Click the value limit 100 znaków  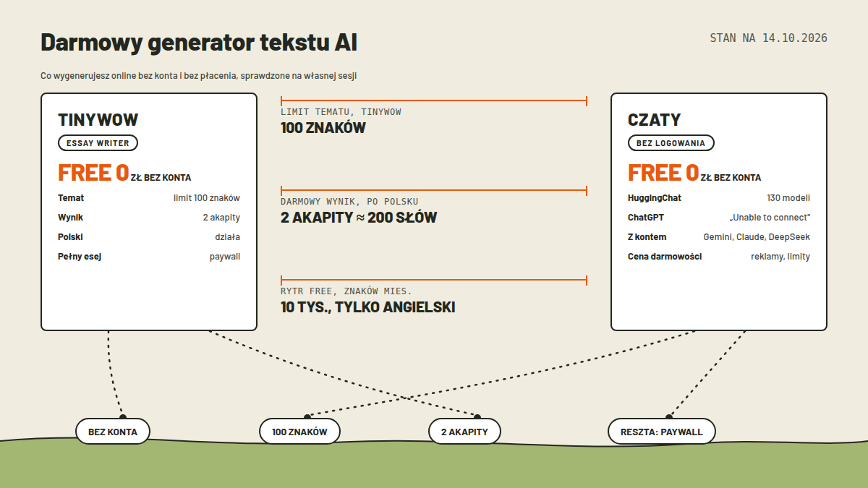pyautogui.click(x=207, y=198)
